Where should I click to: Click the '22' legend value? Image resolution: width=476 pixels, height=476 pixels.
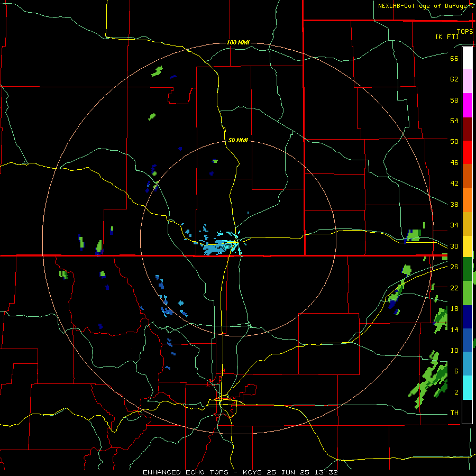[454, 288]
